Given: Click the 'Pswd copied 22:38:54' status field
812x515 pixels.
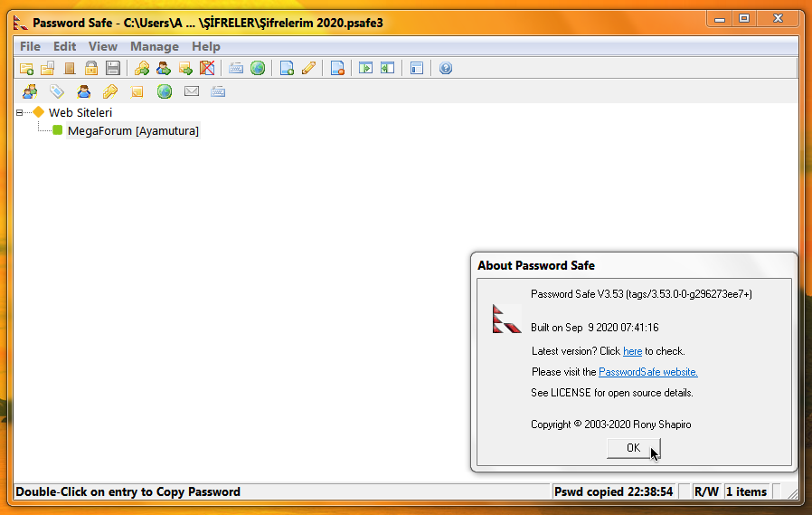Looking at the screenshot, I should tap(614, 491).
